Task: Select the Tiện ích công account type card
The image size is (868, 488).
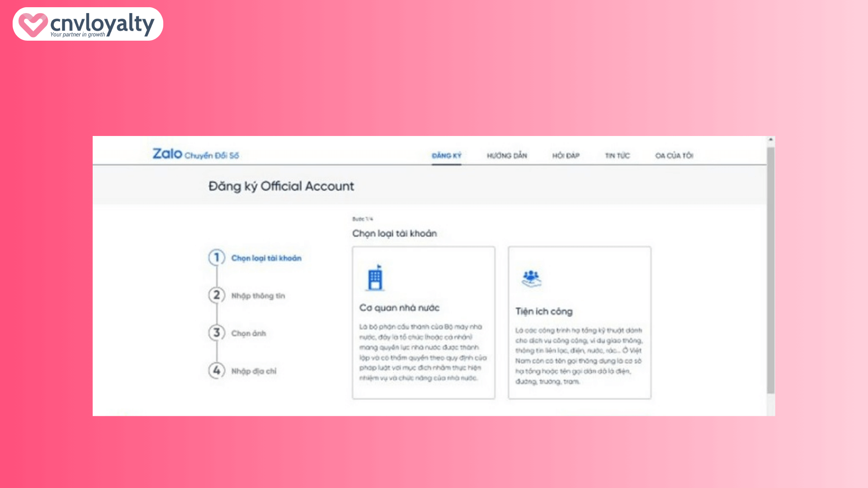Action: tap(580, 322)
